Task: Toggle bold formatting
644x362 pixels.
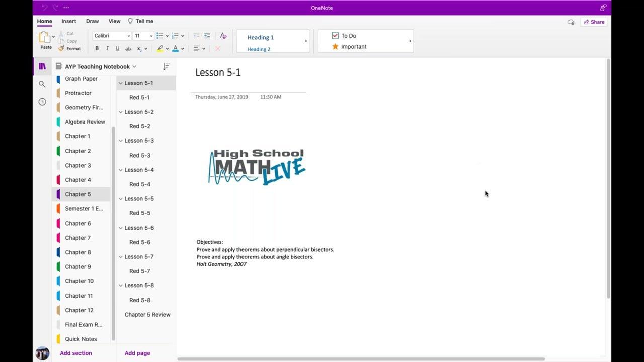Action: (x=97, y=49)
